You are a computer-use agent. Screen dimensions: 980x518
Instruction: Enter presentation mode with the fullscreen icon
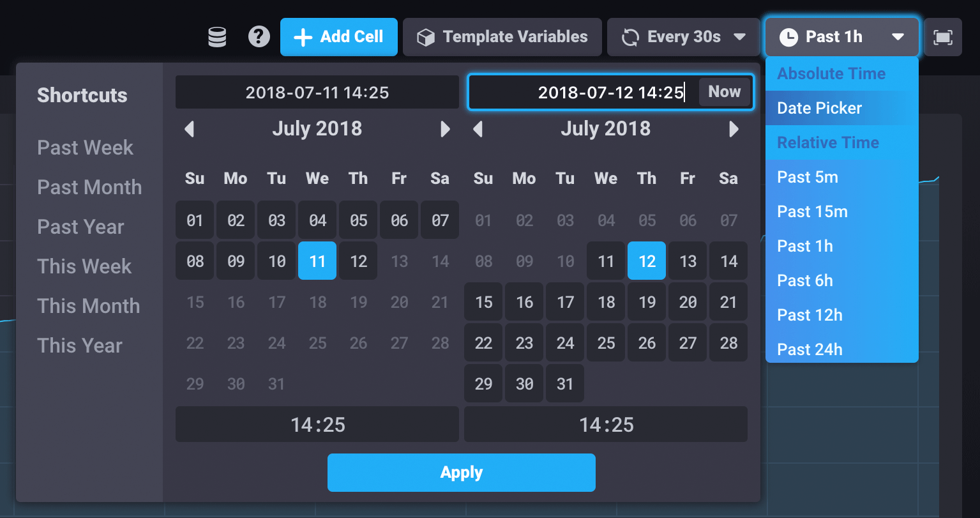943,36
